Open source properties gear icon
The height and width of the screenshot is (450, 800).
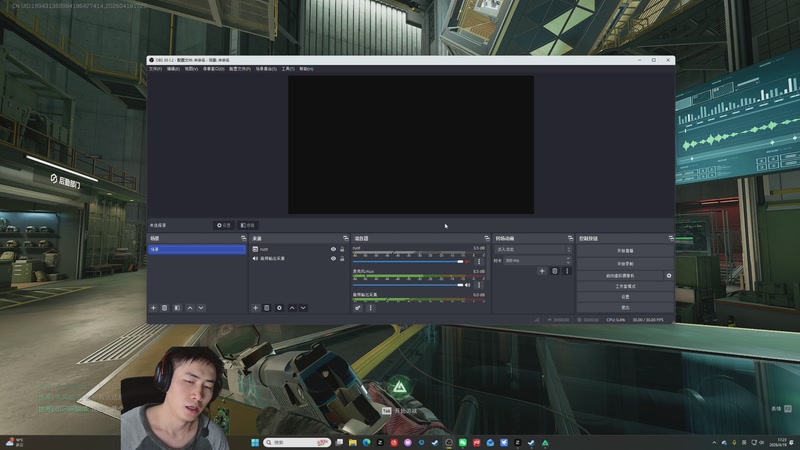(279, 308)
